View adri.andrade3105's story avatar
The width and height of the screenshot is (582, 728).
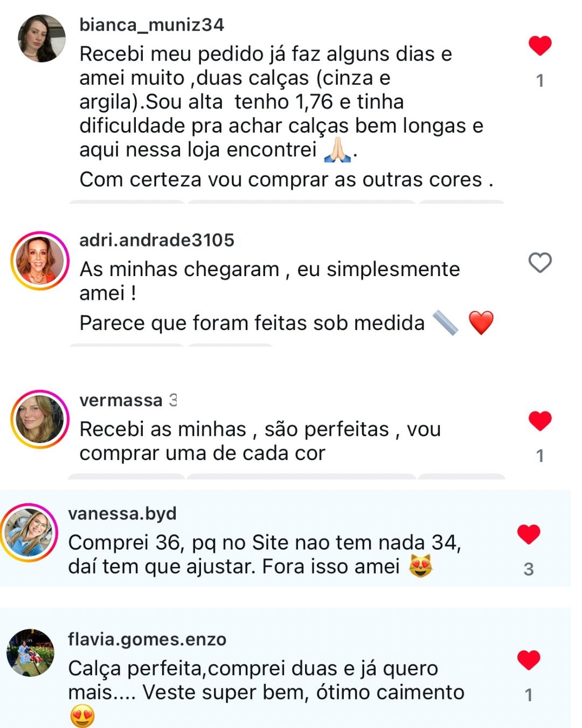click(x=40, y=261)
